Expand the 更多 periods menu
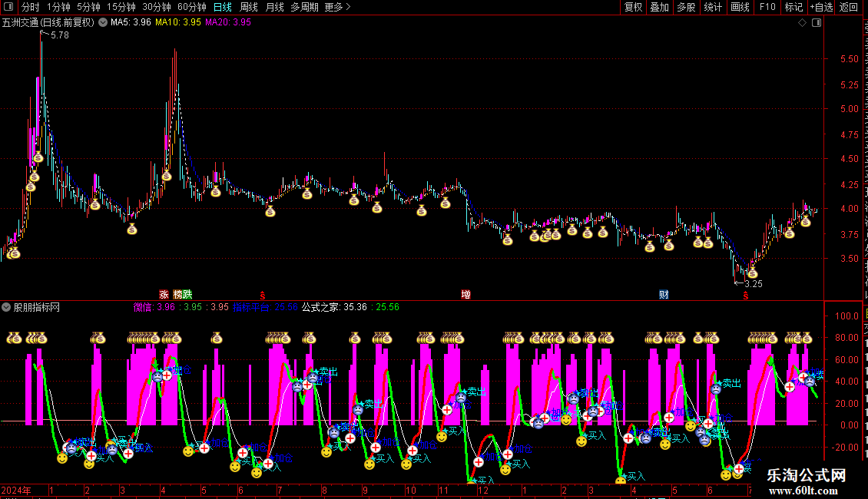 tap(337, 7)
